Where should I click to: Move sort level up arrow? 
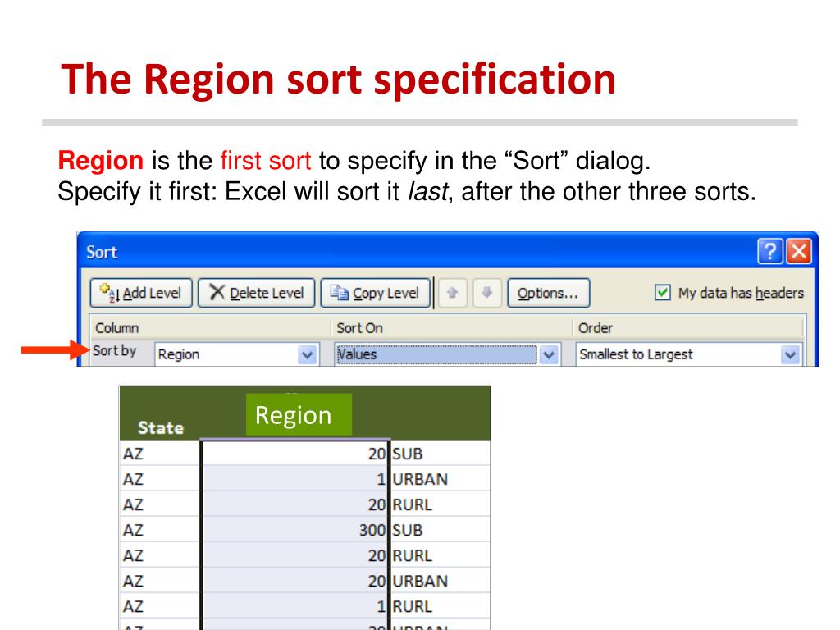[452, 293]
